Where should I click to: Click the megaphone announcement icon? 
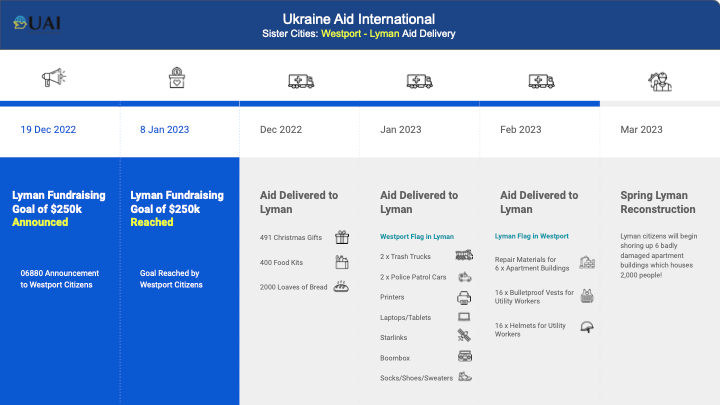click(x=54, y=77)
